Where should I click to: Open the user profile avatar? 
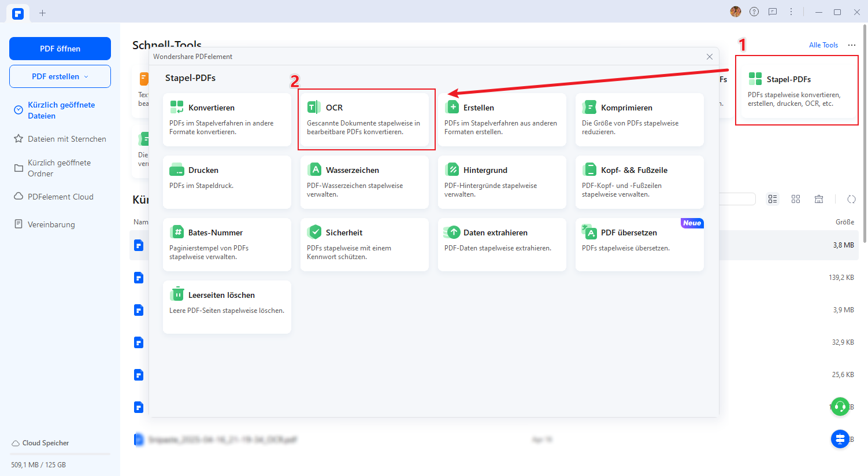[x=736, y=12]
